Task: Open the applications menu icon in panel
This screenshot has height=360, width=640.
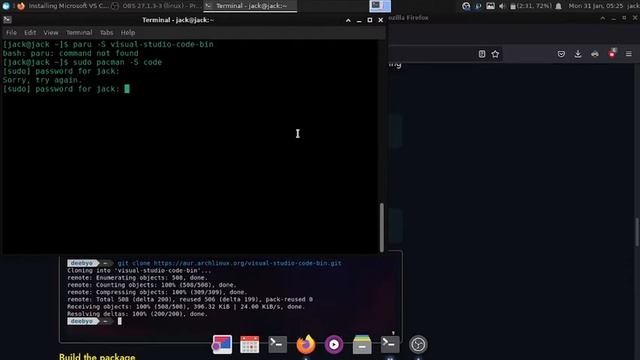Action: click(x=6, y=6)
